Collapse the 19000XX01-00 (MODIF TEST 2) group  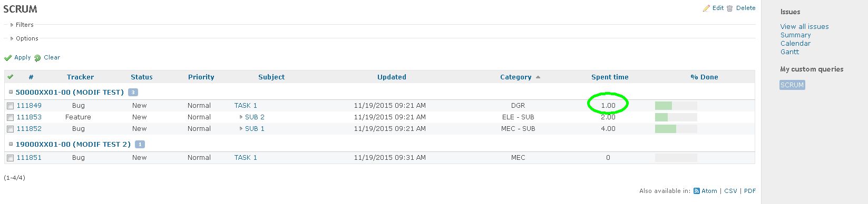tap(11, 144)
